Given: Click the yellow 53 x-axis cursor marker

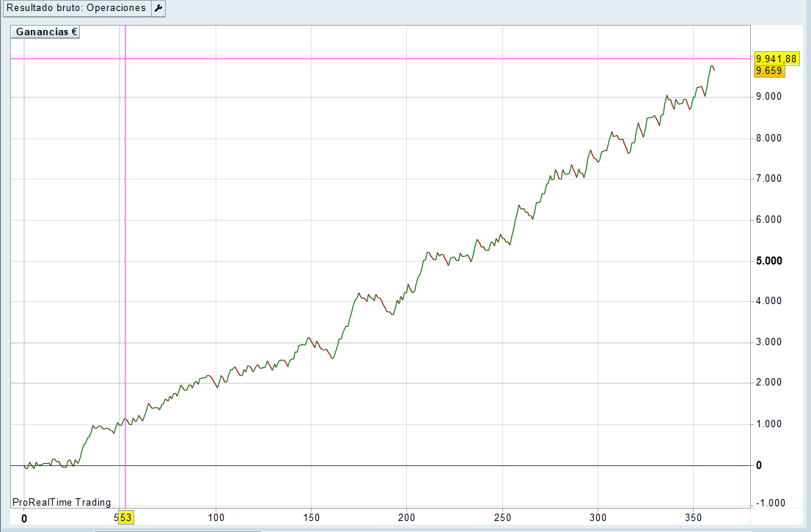Looking at the screenshot, I should tap(126, 518).
